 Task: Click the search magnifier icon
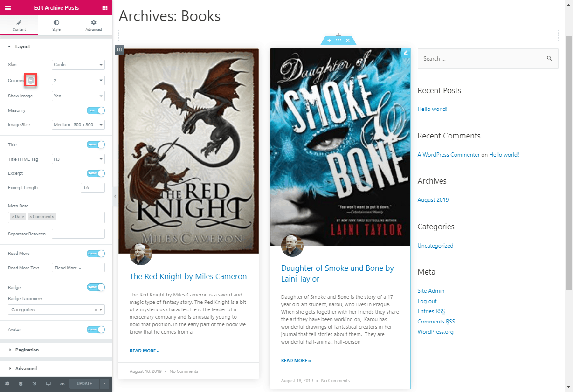pos(549,58)
